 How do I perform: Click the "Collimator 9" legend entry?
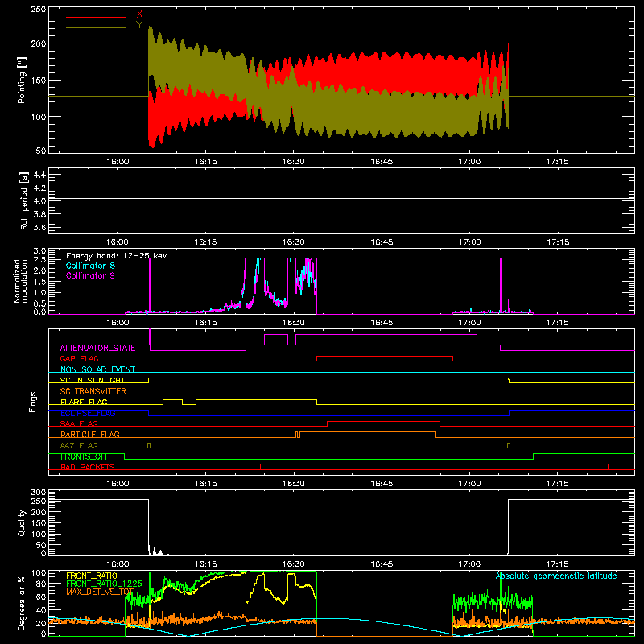[x=90, y=275]
